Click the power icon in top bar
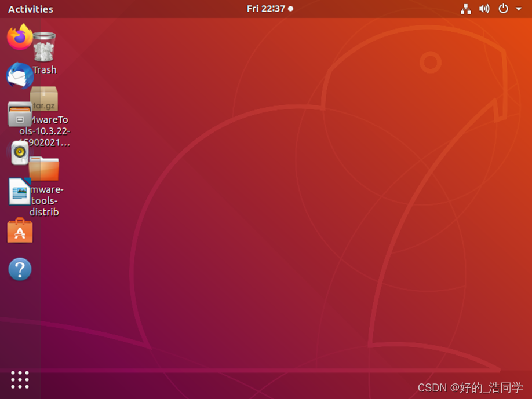Screen dimensions: 532x399 pos(503,9)
